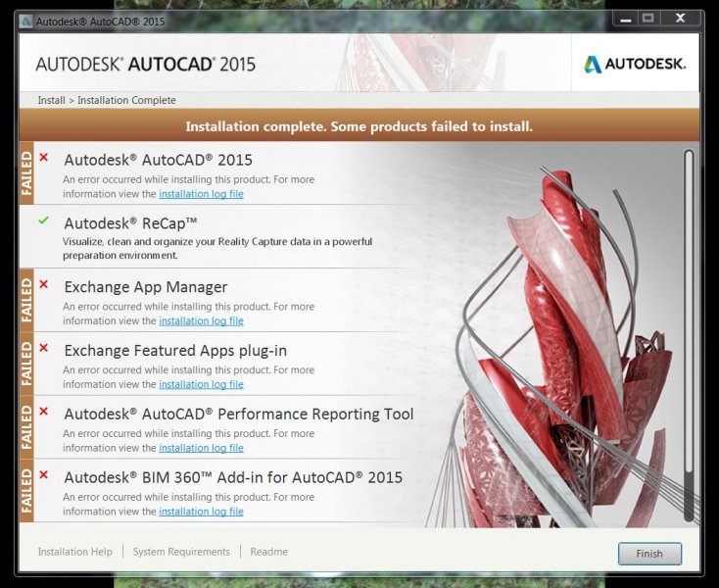Click the vertical scrollbar of the product list
Image resolution: width=719 pixels, height=588 pixels.
(689, 335)
